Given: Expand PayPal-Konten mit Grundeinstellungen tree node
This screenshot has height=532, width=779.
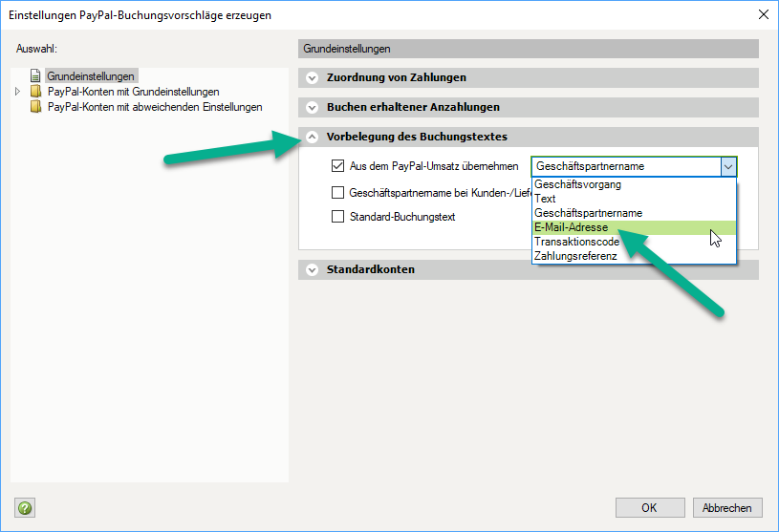Looking at the screenshot, I should (x=18, y=92).
